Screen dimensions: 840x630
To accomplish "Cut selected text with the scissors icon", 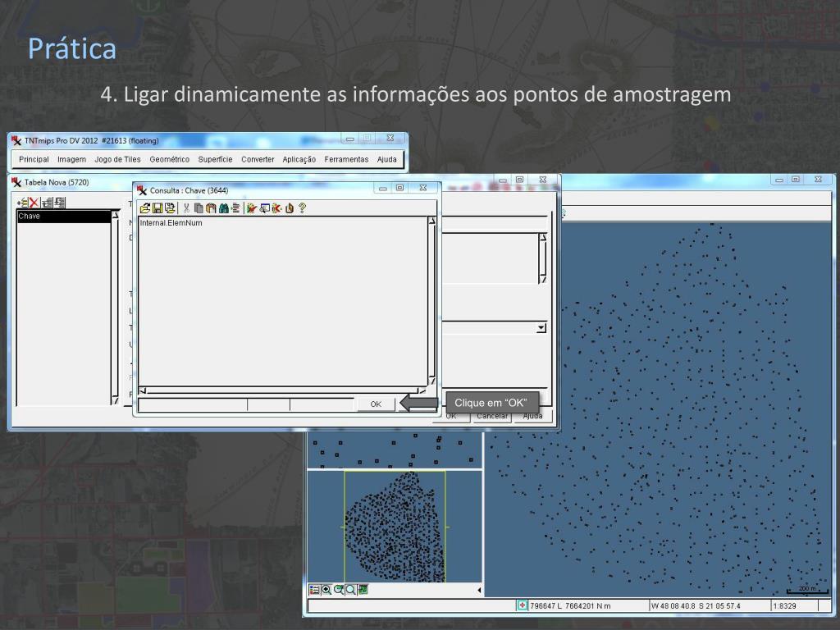I will pyautogui.click(x=186, y=208).
